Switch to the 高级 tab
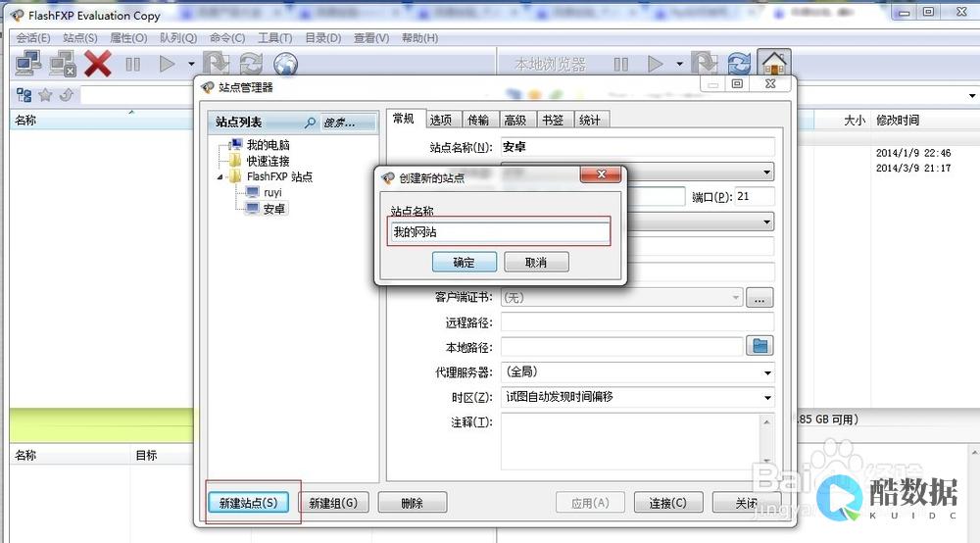 click(x=515, y=120)
